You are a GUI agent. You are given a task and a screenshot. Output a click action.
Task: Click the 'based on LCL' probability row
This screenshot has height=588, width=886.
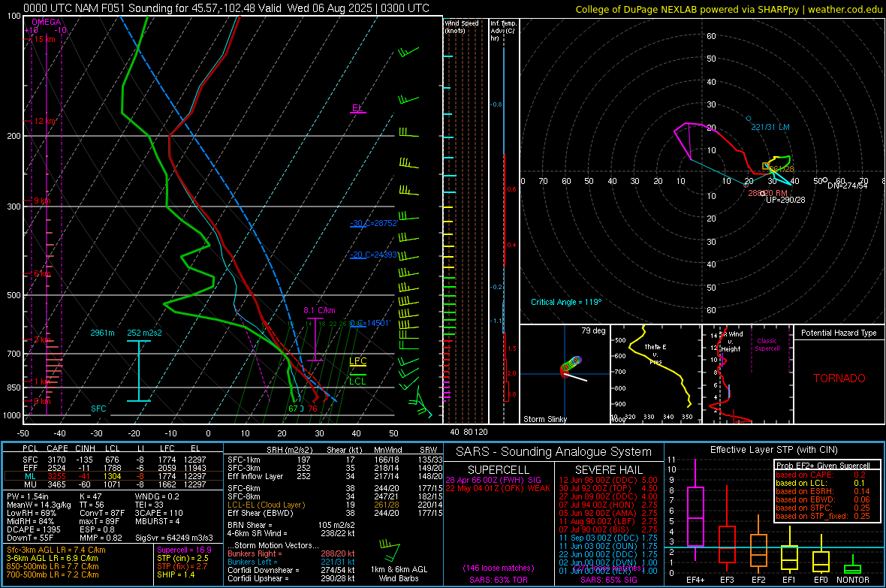click(x=821, y=483)
